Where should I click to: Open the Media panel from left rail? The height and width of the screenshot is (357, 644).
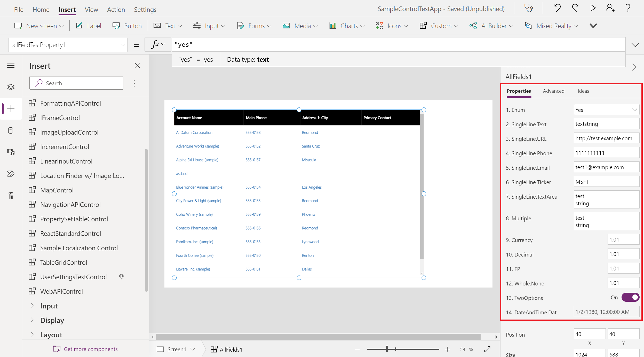[x=11, y=152]
